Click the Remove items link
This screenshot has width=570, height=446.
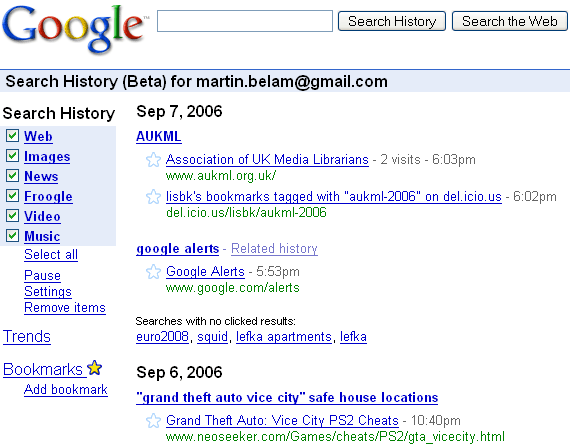click(65, 308)
